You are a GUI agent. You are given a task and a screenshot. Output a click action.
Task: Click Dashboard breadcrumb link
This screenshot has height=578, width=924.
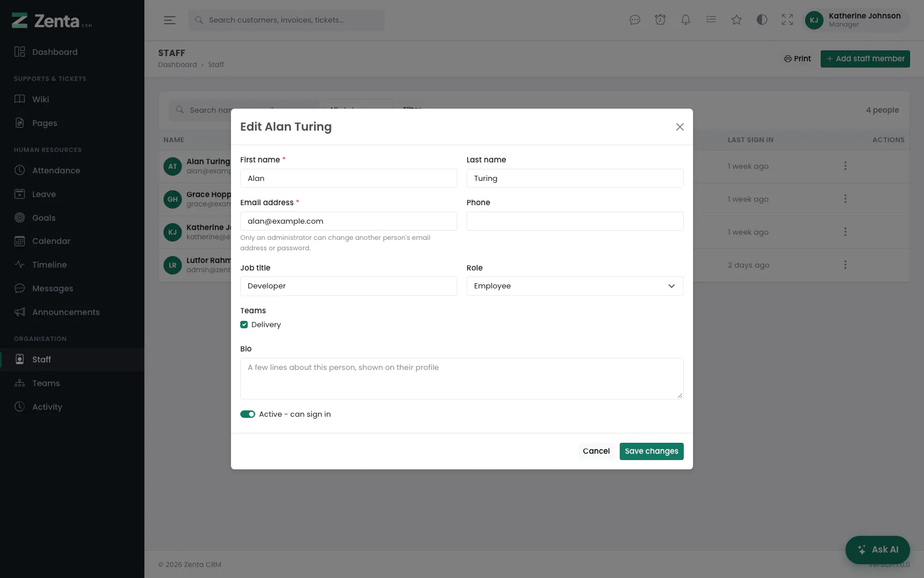(177, 65)
